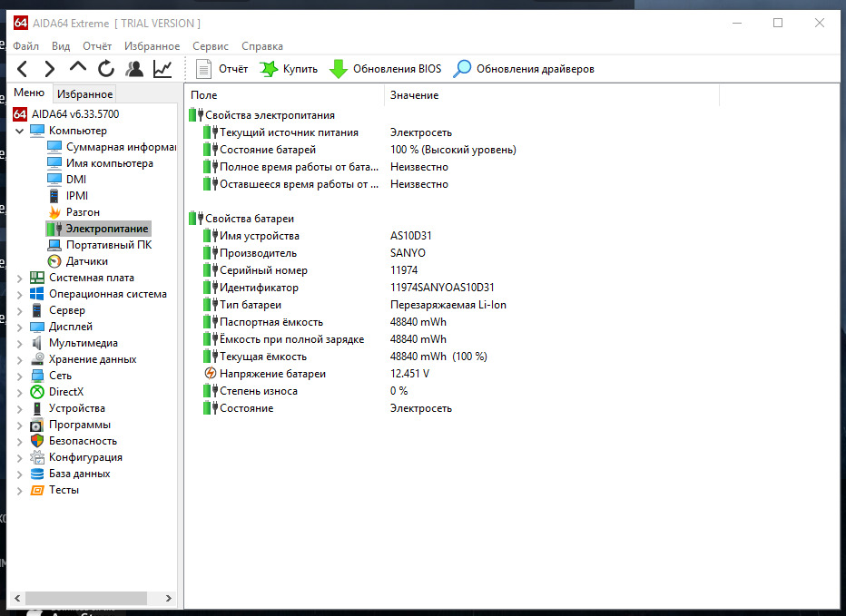Image resolution: width=846 pixels, height=616 pixels.
Task: Click the Отчёт report toolbar button
Action: pyautogui.click(x=221, y=69)
